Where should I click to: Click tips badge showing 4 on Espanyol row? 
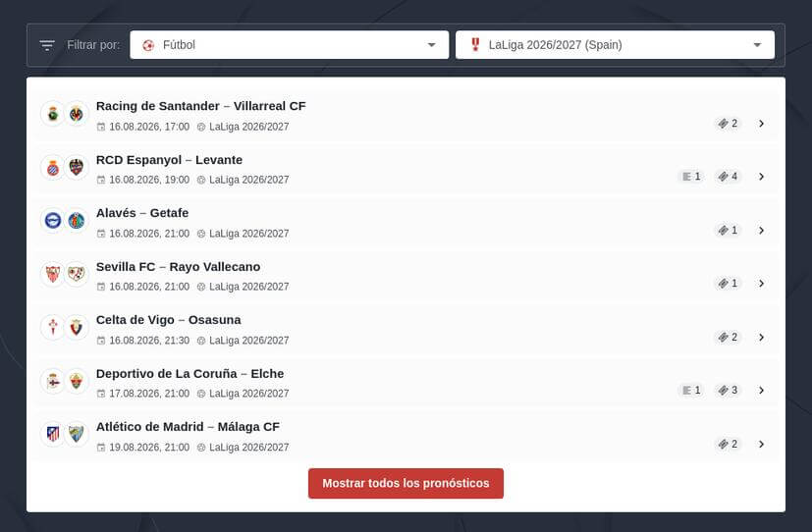[728, 177]
